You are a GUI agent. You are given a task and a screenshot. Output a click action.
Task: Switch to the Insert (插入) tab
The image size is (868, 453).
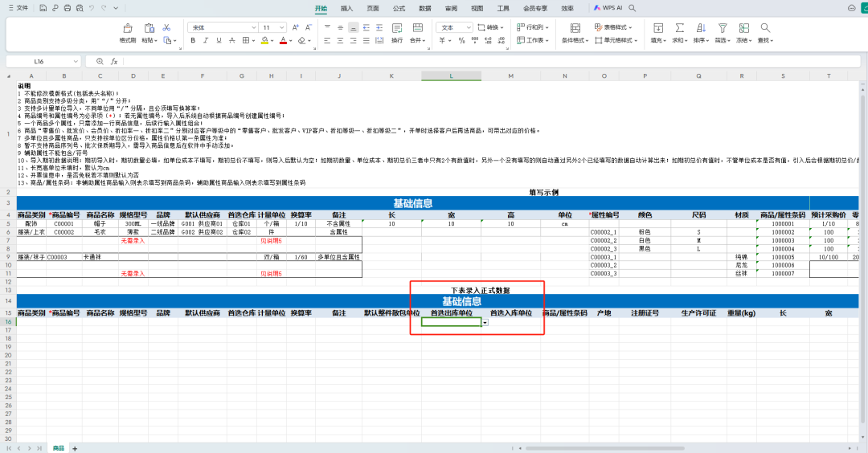click(346, 8)
